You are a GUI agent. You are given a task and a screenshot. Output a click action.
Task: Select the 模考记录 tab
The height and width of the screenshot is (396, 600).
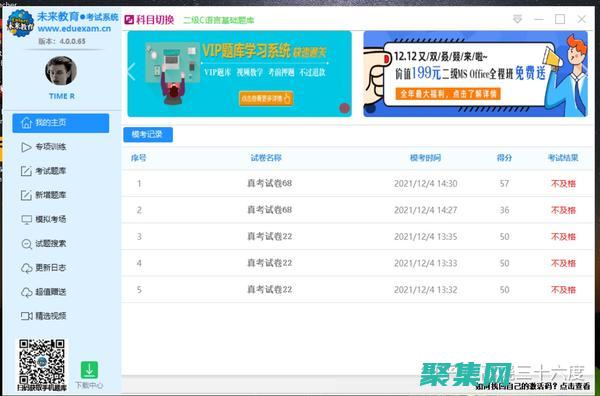[148, 135]
